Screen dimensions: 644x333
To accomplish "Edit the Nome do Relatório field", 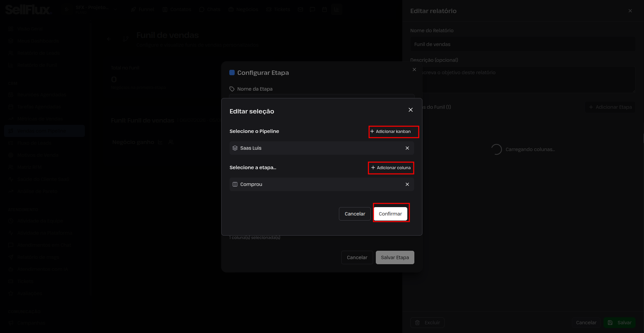I will [x=523, y=44].
